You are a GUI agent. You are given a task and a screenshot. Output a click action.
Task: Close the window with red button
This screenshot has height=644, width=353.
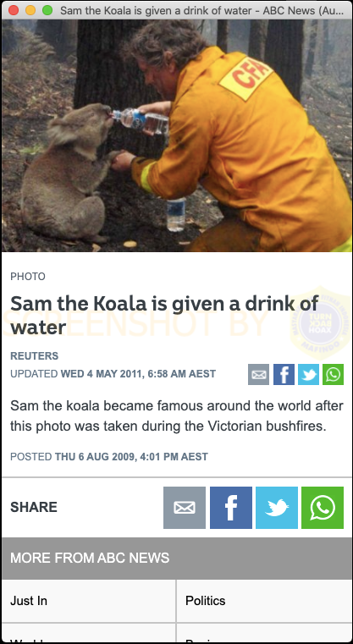[x=14, y=10]
